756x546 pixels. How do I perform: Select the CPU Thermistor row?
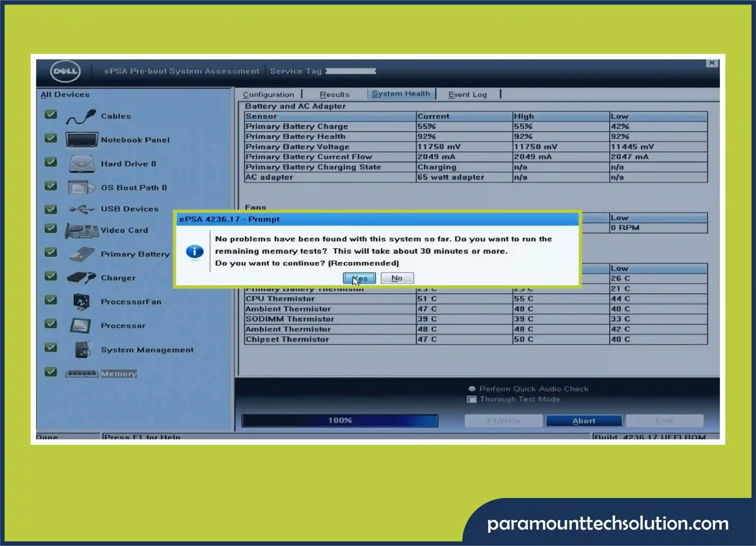click(x=476, y=299)
